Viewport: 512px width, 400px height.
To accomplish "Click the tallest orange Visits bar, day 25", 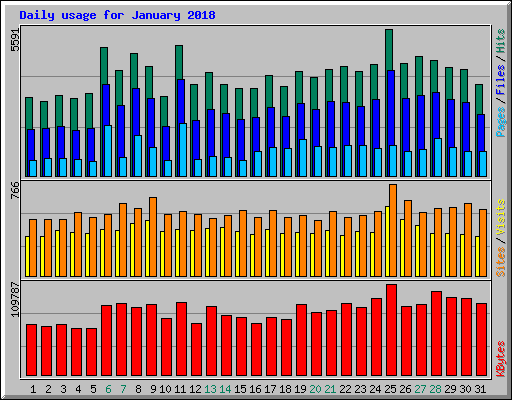I will point(393,230).
